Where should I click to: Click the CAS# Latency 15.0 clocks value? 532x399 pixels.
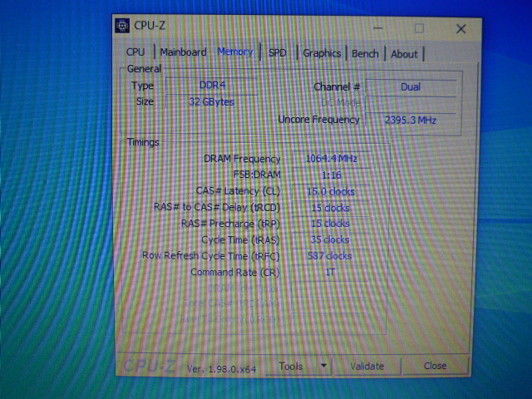331,192
